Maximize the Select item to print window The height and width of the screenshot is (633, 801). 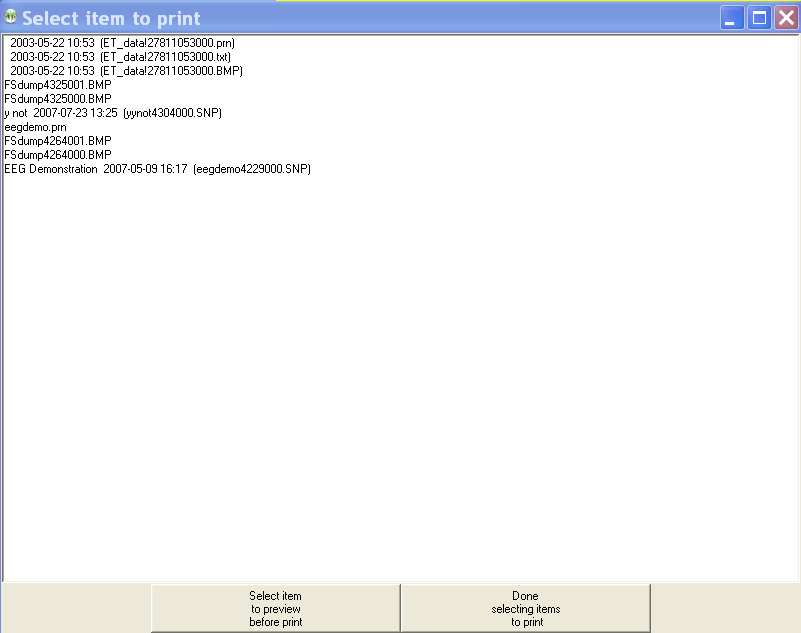tap(760, 18)
